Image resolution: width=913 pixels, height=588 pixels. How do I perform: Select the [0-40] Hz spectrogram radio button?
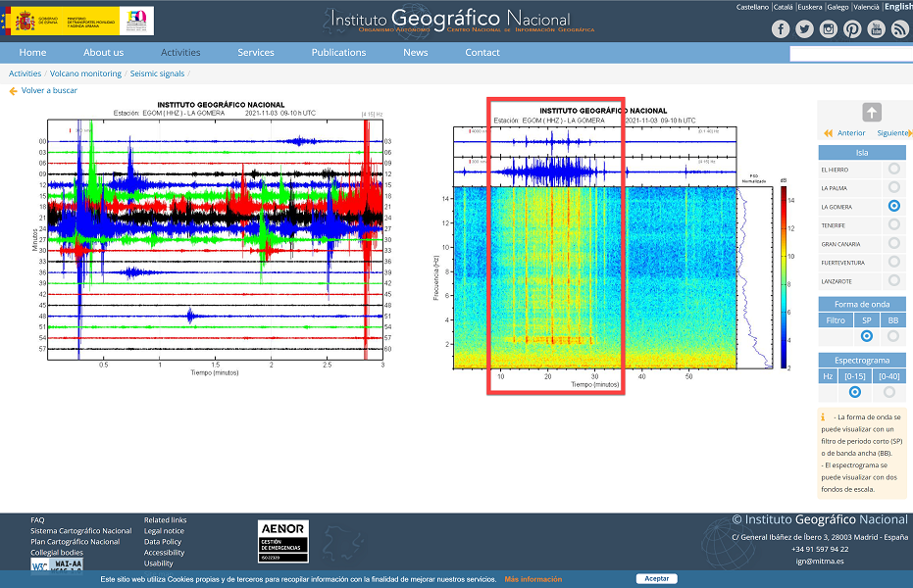(x=889, y=392)
